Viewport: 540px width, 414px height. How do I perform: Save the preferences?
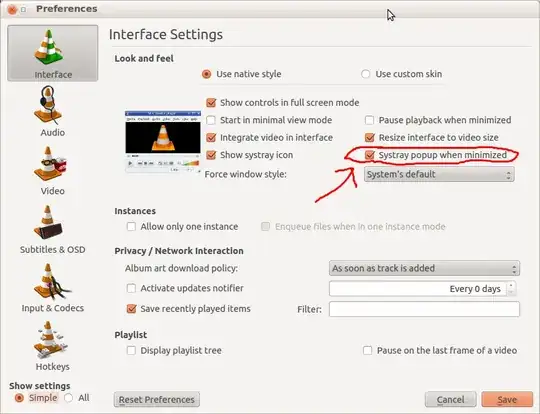(x=507, y=400)
